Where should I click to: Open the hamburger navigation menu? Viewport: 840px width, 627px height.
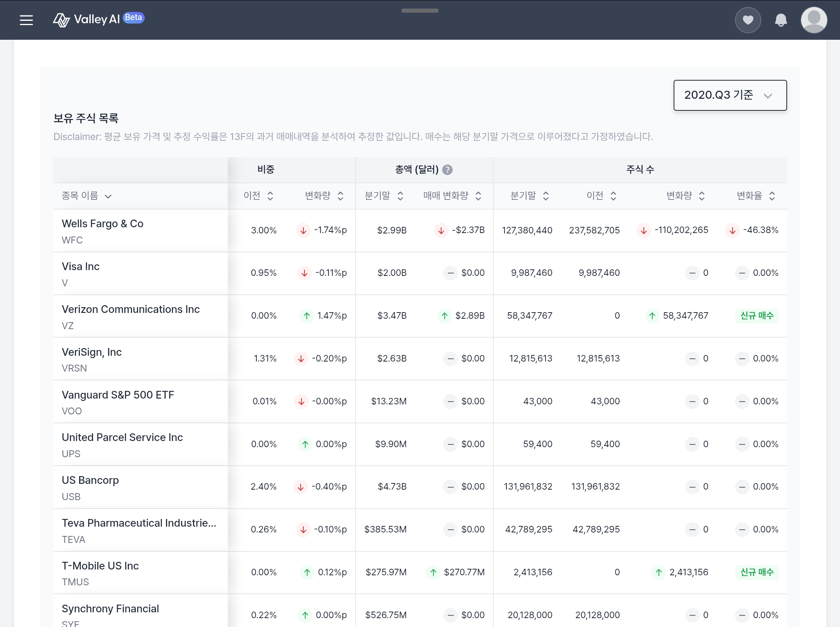click(26, 20)
